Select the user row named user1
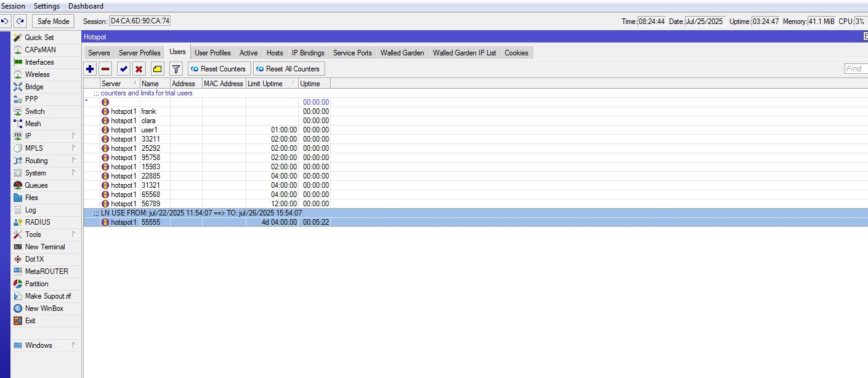The height and width of the screenshot is (378, 868). pyautogui.click(x=207, y=130)
